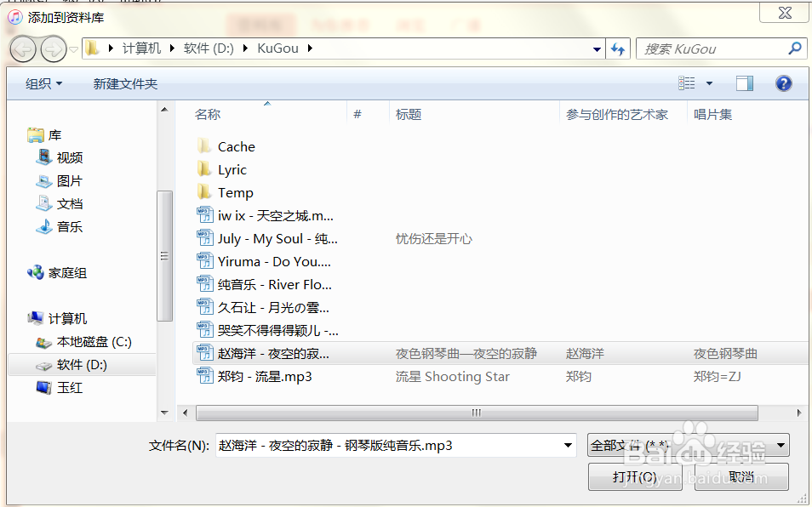This screenshot has width=812, height=507.
Task: Click the 打开(O) button
Action: [x=635, y=476]
